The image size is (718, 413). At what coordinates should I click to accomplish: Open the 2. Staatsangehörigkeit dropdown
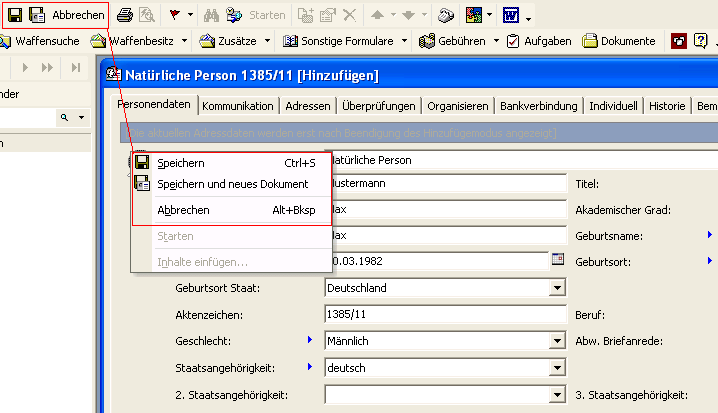[557, 395]
